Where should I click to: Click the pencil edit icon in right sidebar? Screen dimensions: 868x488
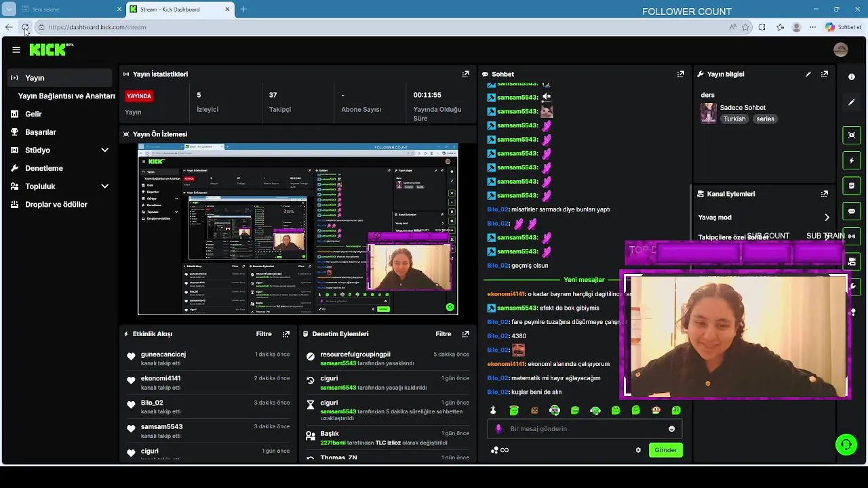[852, 102]
